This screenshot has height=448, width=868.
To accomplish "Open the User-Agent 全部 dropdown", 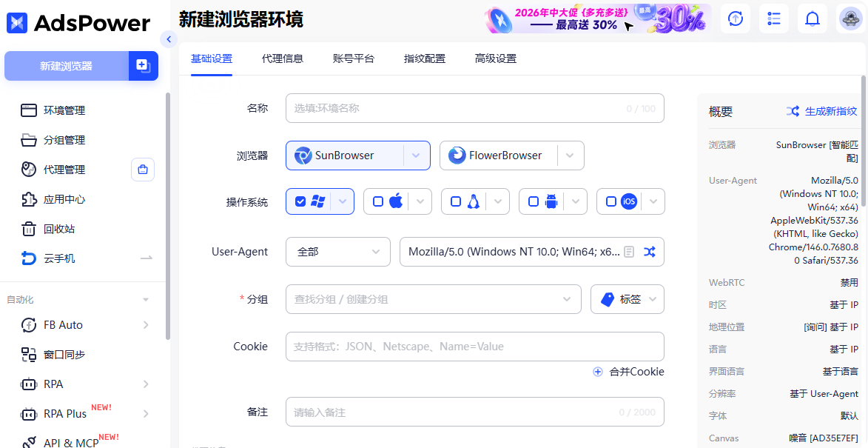I will (338, 252).
